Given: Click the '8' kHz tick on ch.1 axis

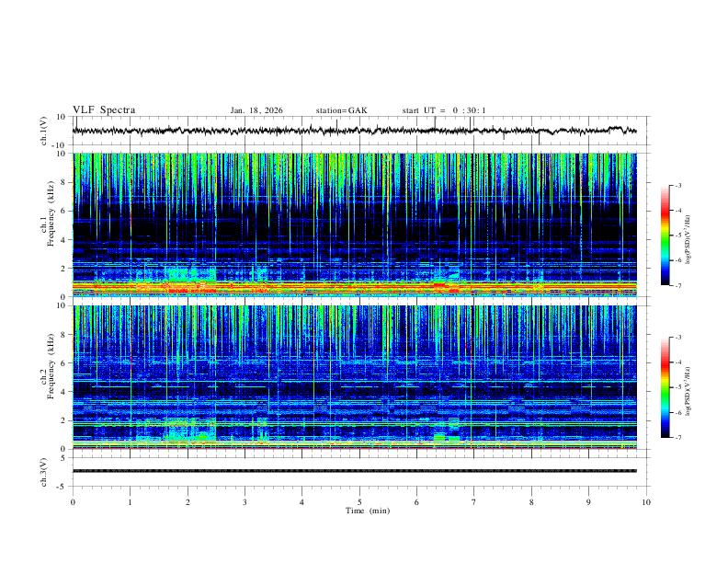Looking at the screenshot, I should (63, 182).
